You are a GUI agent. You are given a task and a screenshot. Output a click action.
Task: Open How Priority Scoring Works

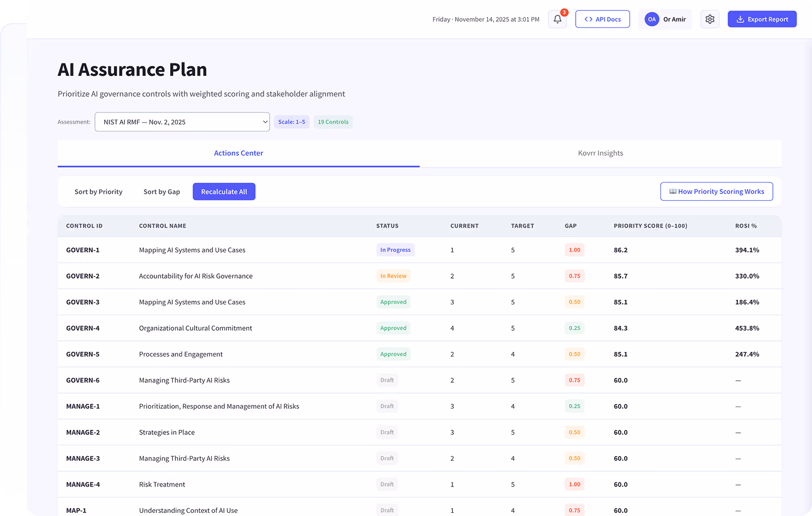[717, 191]
